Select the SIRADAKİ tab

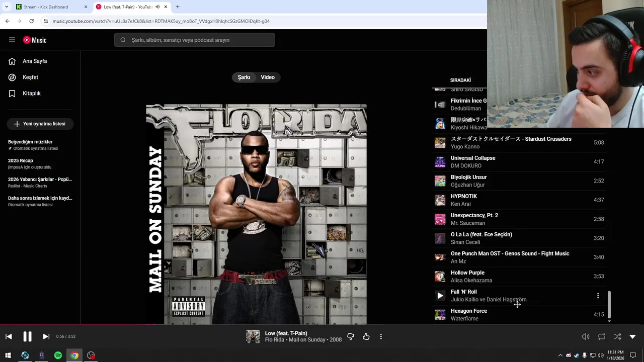point(460,80)
